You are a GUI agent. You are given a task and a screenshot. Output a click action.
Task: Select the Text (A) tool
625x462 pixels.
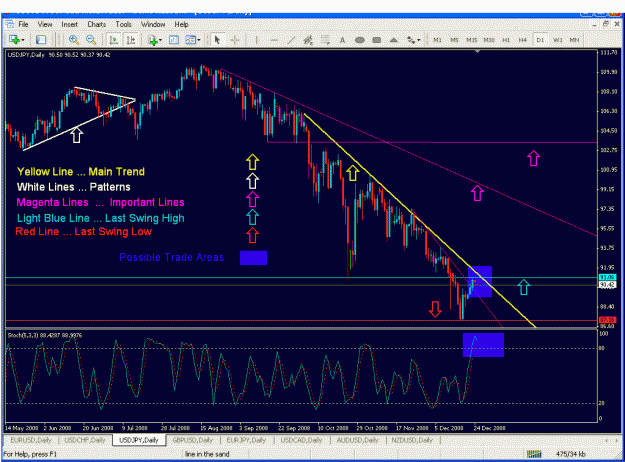342,40
